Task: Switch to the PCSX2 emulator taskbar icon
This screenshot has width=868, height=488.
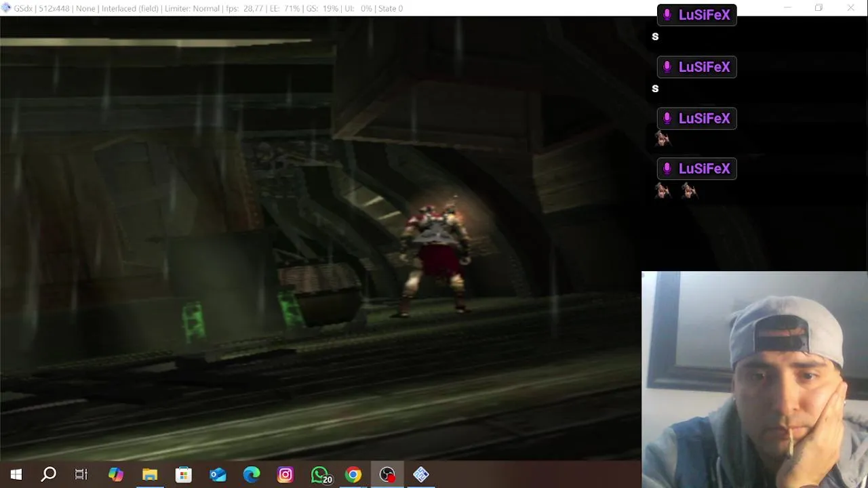Action: [421, 474]
